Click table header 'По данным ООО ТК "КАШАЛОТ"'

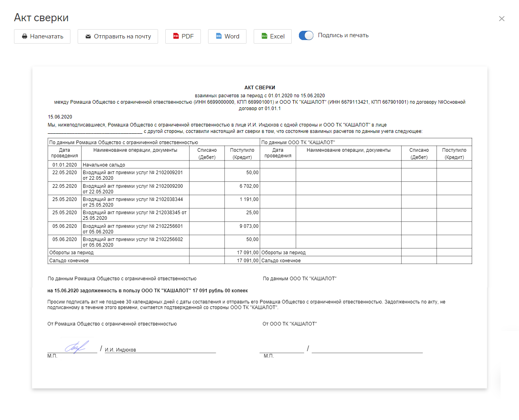pyautogui.click(x=298, y=143)
